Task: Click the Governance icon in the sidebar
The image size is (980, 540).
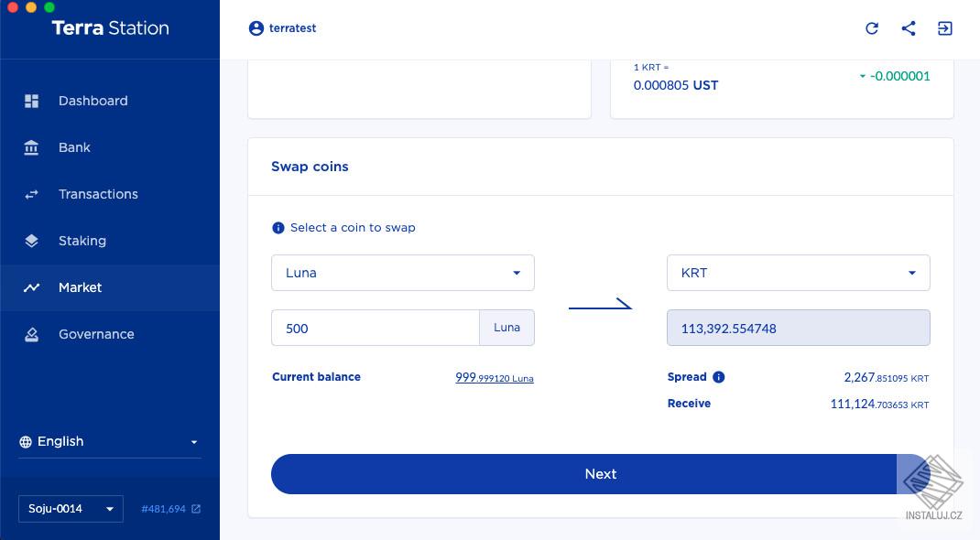Action: (x=32, y=334)
